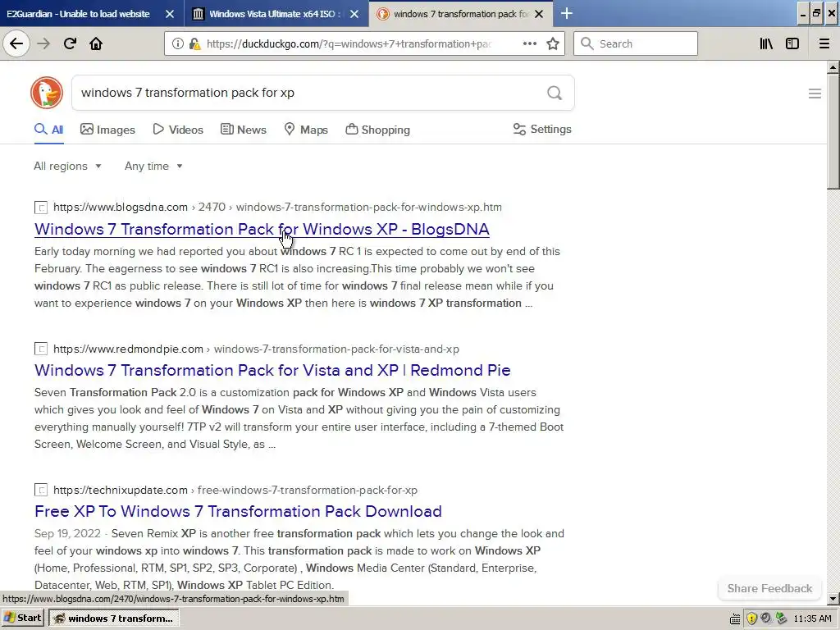Click the DuckDuckGo logo
The image size is (840, 630).
coord(47,93)
